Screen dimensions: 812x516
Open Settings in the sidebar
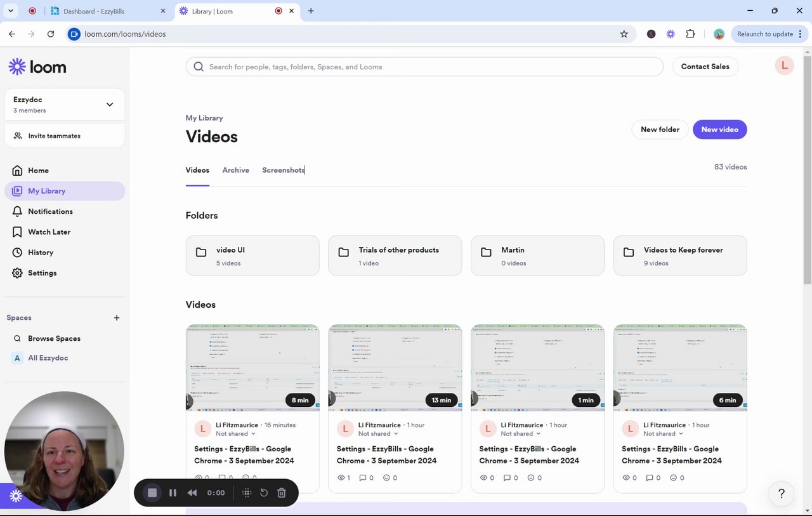point(65,273)
